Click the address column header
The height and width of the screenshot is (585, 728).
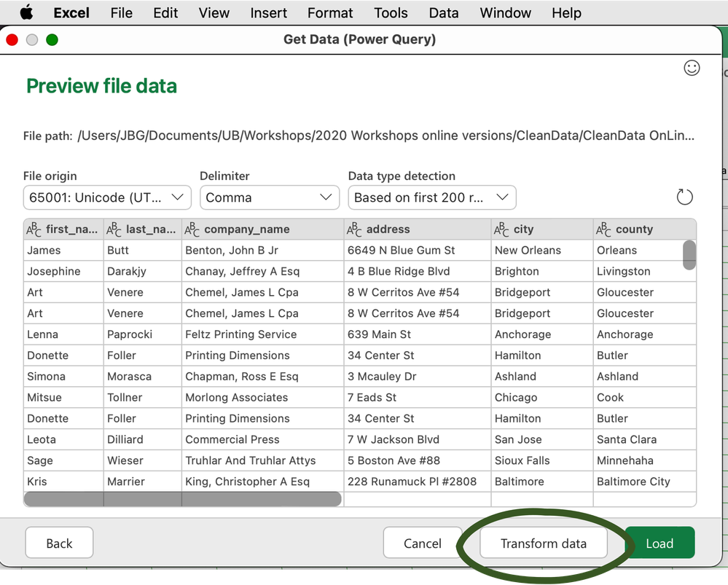[418, 229]
